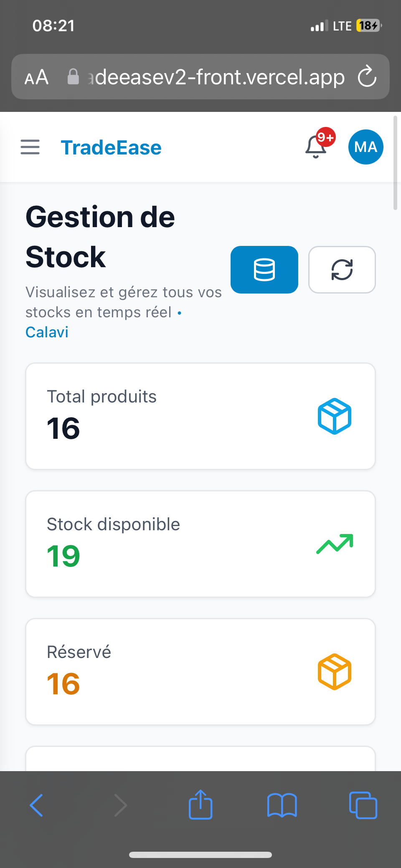Refresh stock data with the sync button
This screenshot has height=868, width=401.
(342, 270)
